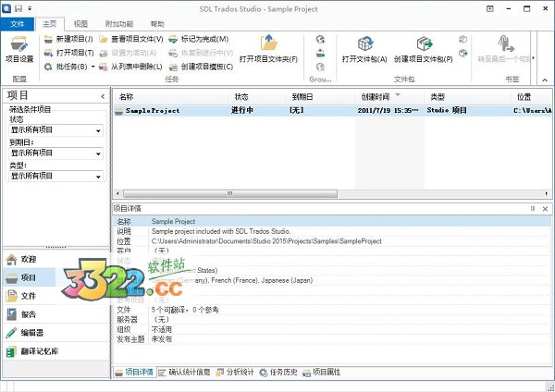Click scrollbar right arrow in project list

tap(547, 193)
